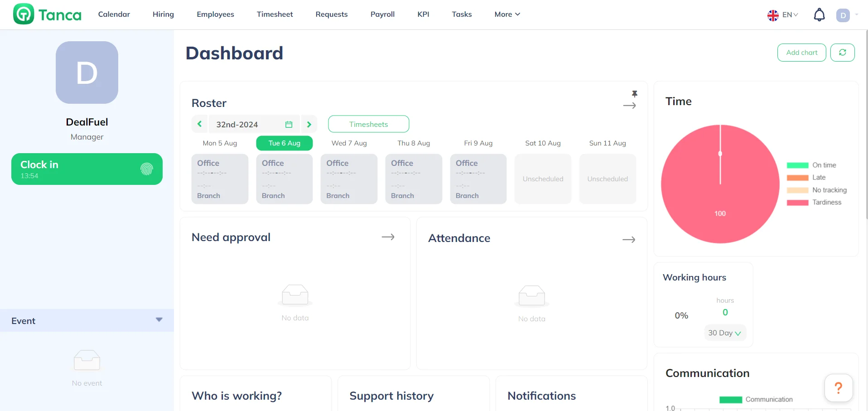Image resolution: width=868 pixels, height=411 pixels.
Task: Toggle Tardiness legend swatch
Action: click(x=797, y=203)
